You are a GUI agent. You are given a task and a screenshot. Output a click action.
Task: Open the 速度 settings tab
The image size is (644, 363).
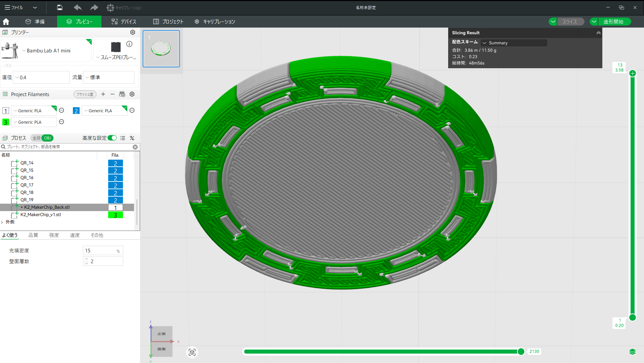tap(75, 235)
